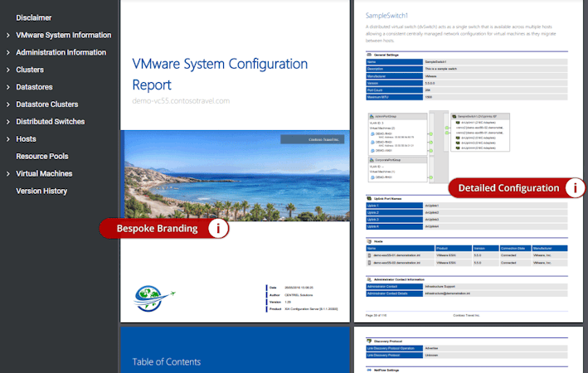The width and height of the screenshot is (588, 373).
Task: Click the Link Discovery Protocol Operation row
Action: click(x=466, y=348)
